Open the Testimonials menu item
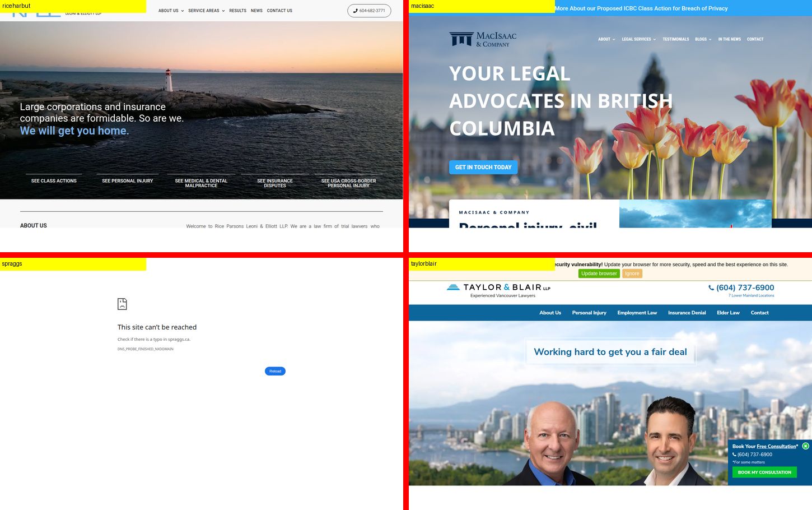This screenshot has height=510, width=812. tap(676, 39)
